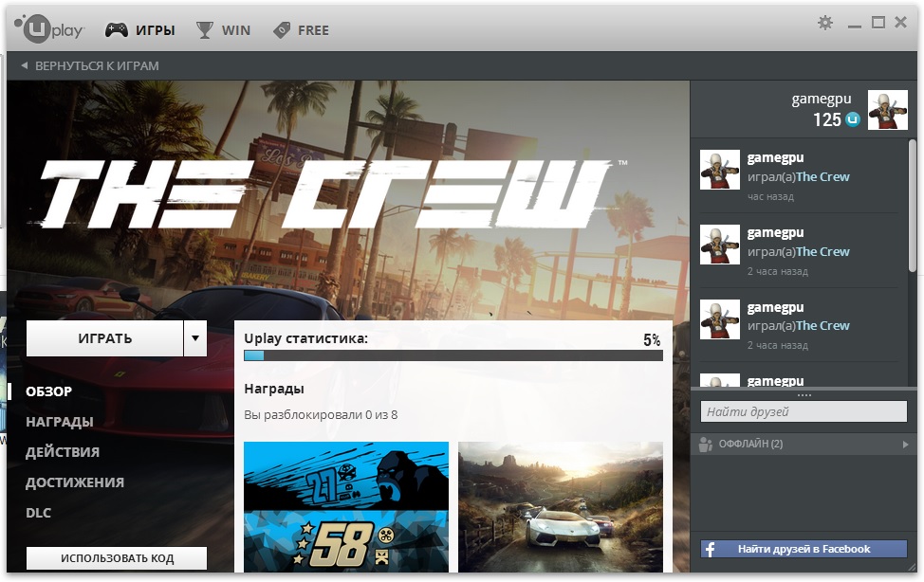Select the ДЕЙСТВИЯ section
The image size is (924, 582).
(x=63, y=452)
